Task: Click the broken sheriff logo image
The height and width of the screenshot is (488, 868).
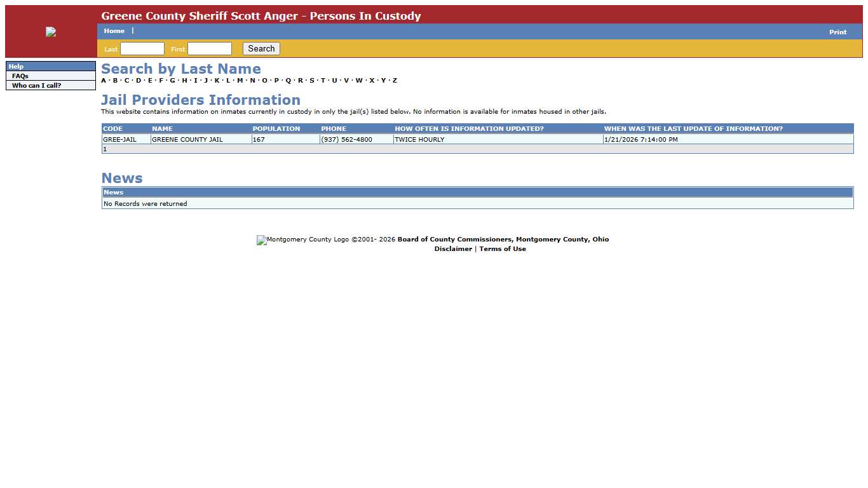Action: click(51, 32)
